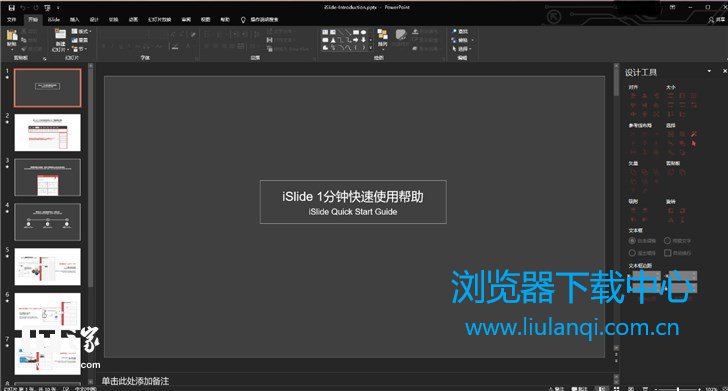Viewport: 728px width, 391px height.
Task: Switch to the 幻灯片放映 ribbon tab
Action: [160, 20]
